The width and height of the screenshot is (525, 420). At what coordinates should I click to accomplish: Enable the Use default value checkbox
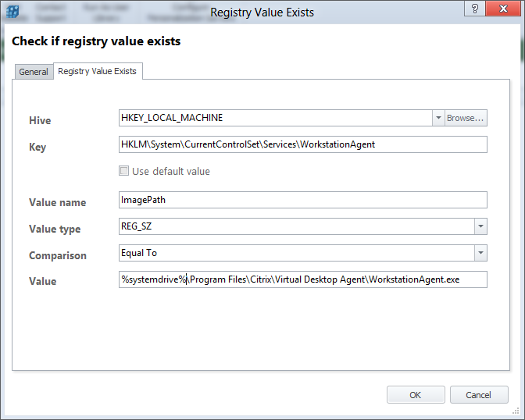123,172
